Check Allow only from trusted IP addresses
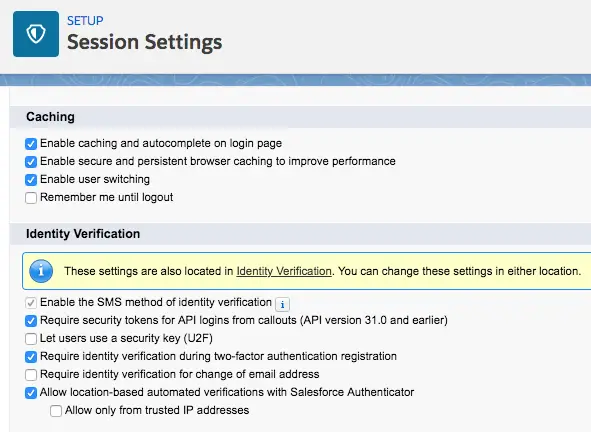 click(56, 411)
